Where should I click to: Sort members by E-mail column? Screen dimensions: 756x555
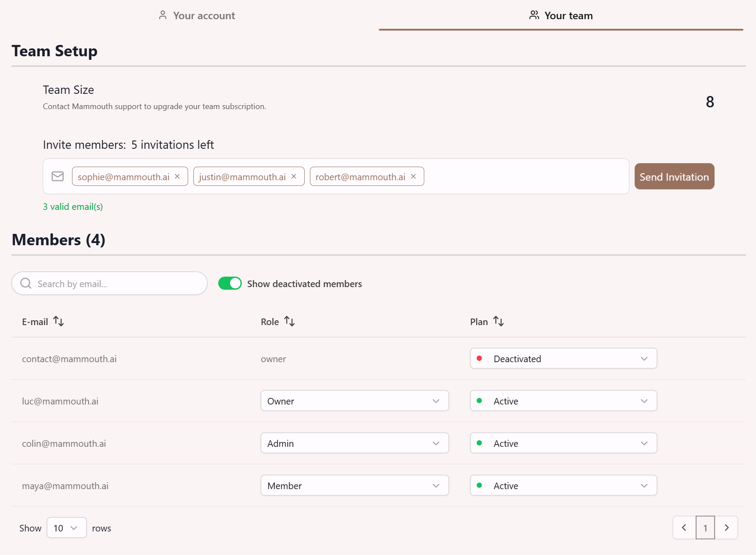click(58, 322)
